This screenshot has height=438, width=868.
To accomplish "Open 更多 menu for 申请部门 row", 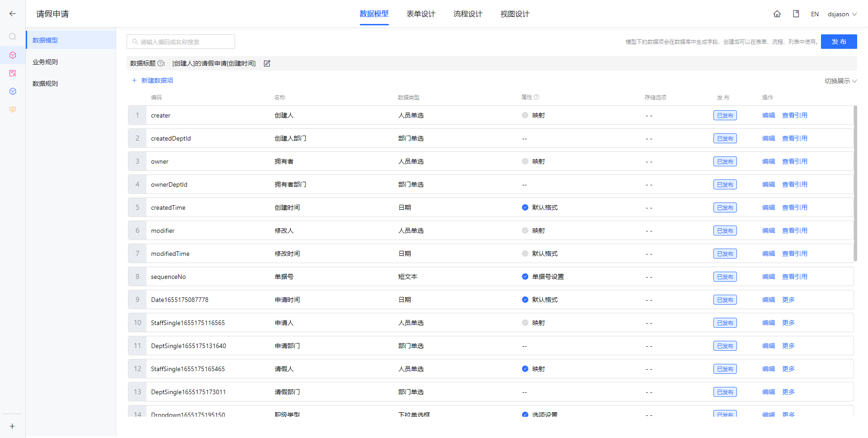I will point(788,346).
